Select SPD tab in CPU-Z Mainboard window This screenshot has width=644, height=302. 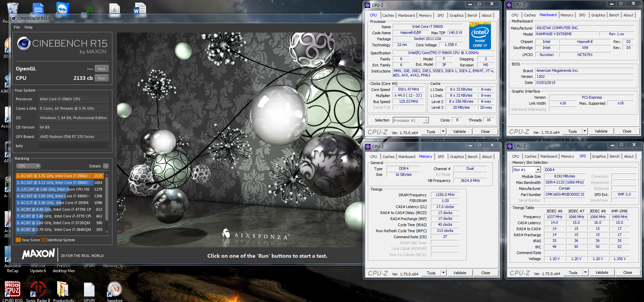(x=582, y=15)
